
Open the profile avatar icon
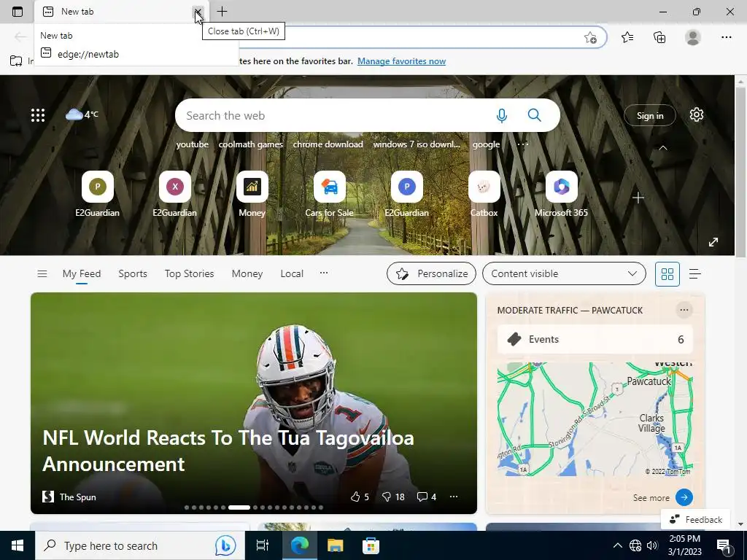coord(693,37)
